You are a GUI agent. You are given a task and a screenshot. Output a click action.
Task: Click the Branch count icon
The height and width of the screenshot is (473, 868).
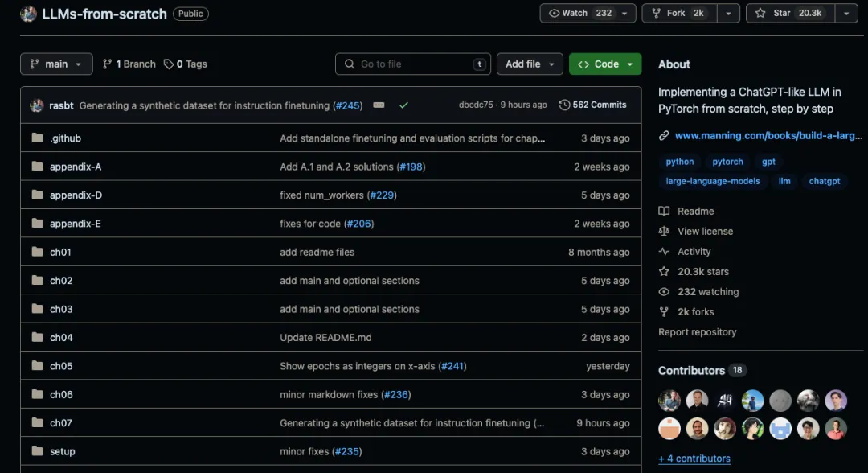coord(107,64)
